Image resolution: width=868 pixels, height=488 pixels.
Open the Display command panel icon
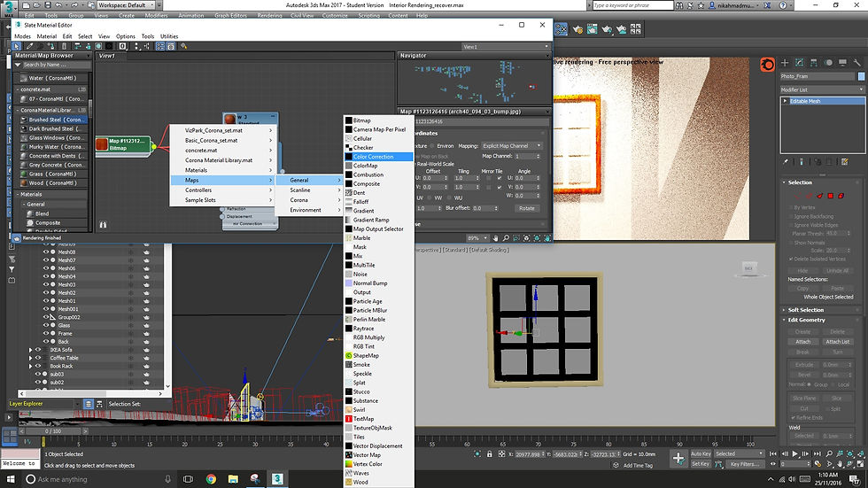(x=842, y=63)
